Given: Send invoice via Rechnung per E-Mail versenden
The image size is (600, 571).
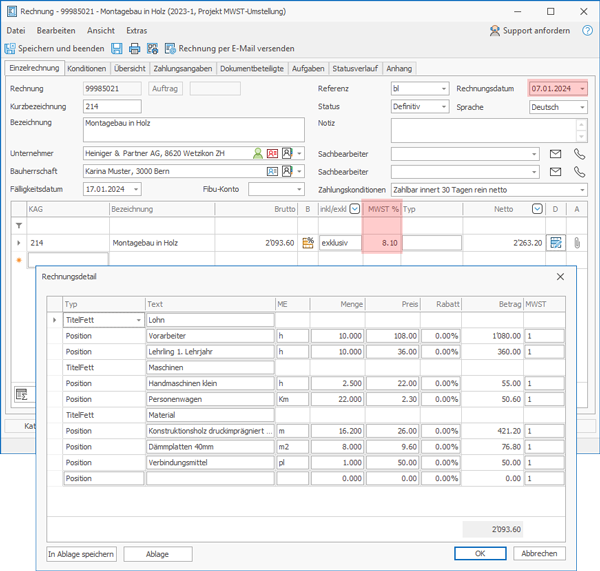Looking at the screenshot, I should tap(230, 49).
